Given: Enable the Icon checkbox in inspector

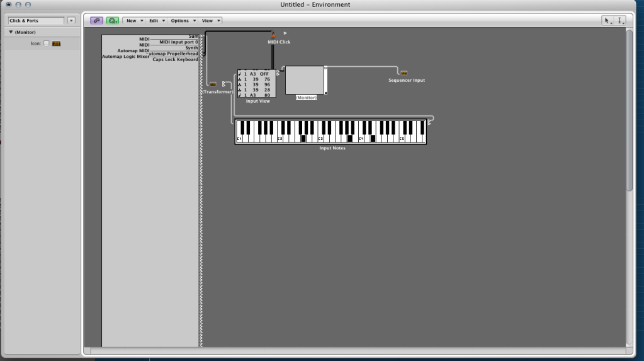Looking at the screenshot, I should [46, 43].
